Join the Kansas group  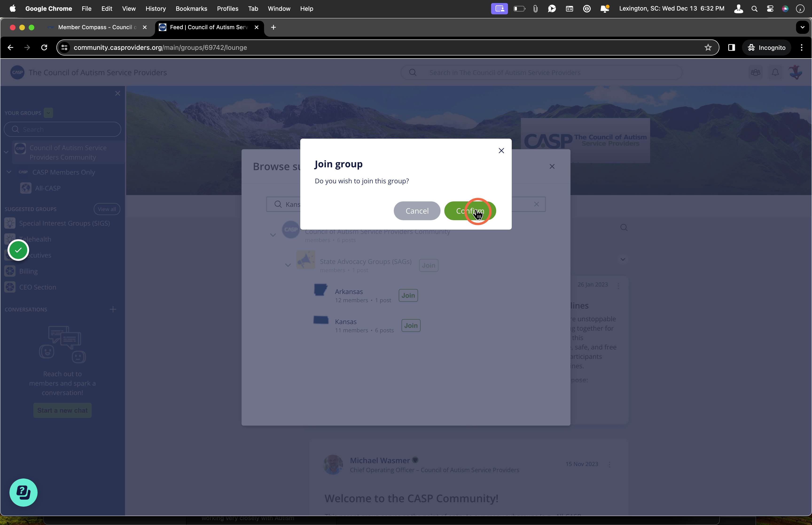click(411, 325)
